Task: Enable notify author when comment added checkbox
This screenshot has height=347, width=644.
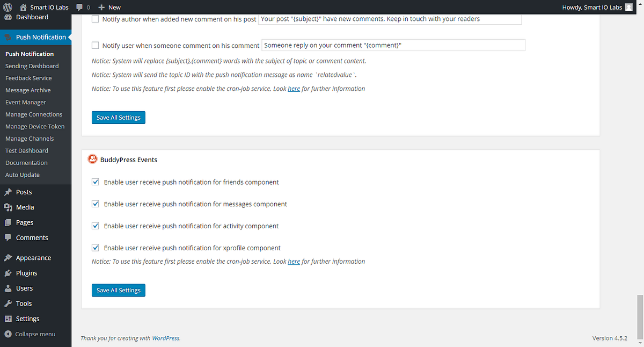Action: tap(95, 18)
